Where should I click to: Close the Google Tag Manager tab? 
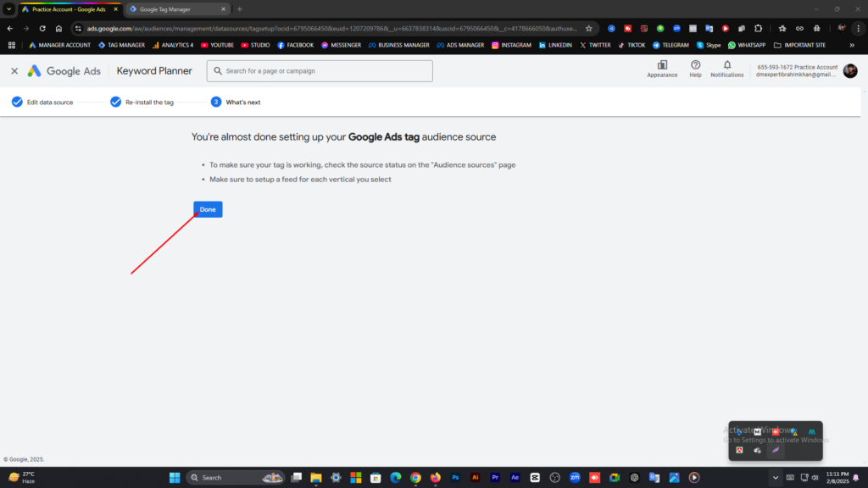223,8
